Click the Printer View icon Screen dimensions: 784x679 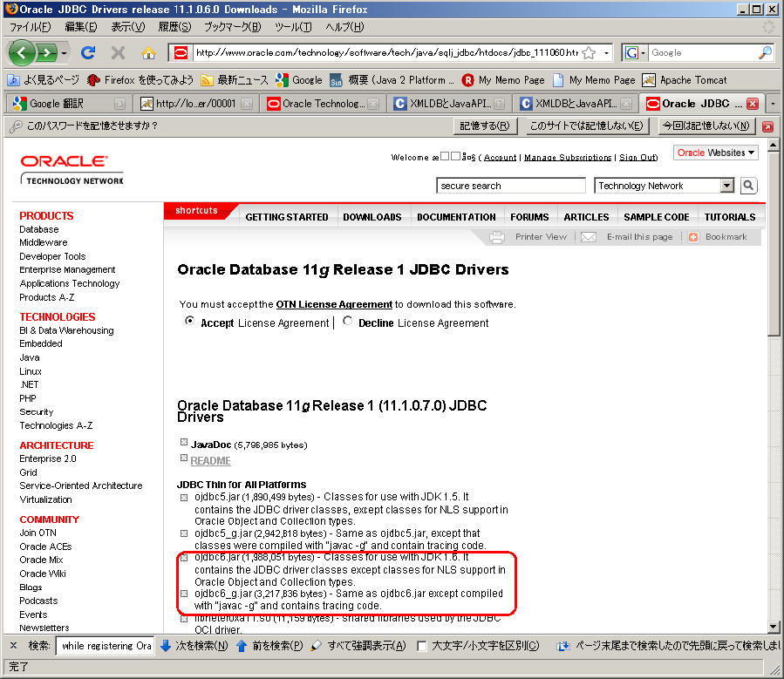point(497,237)
